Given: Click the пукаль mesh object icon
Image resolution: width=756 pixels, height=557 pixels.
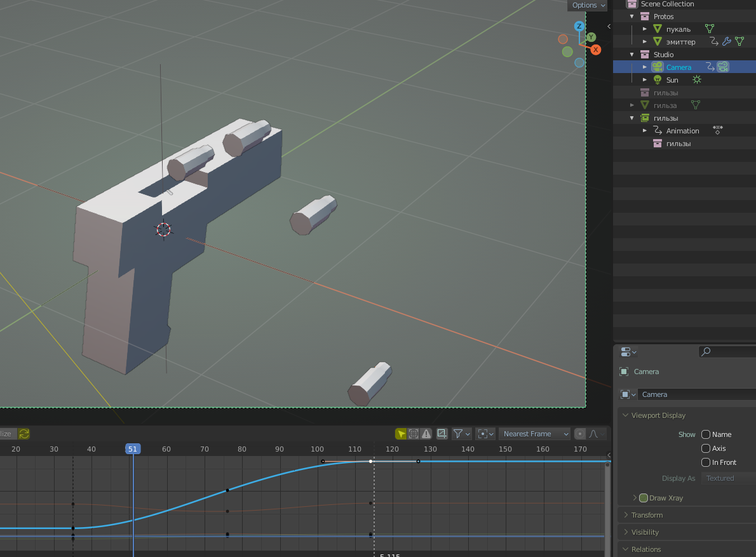Looking at the screenshot, I should point(657,29).
